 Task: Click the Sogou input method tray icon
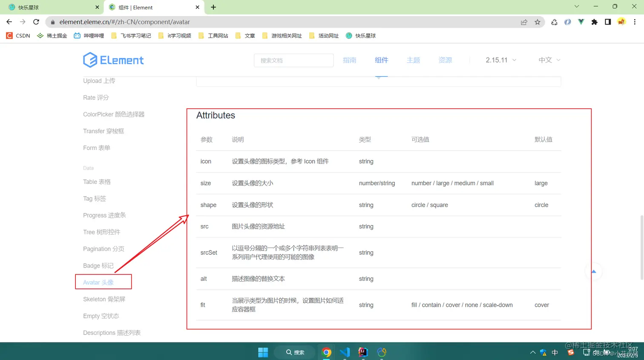(571, 352)
